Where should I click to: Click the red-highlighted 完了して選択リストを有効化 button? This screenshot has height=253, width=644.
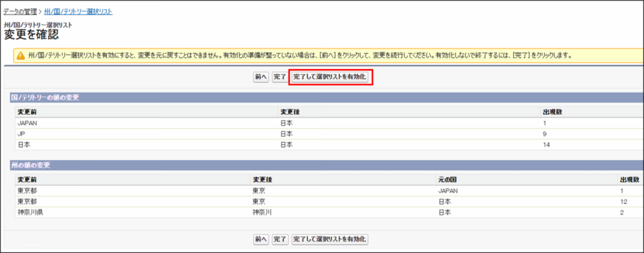pos(330,77)
